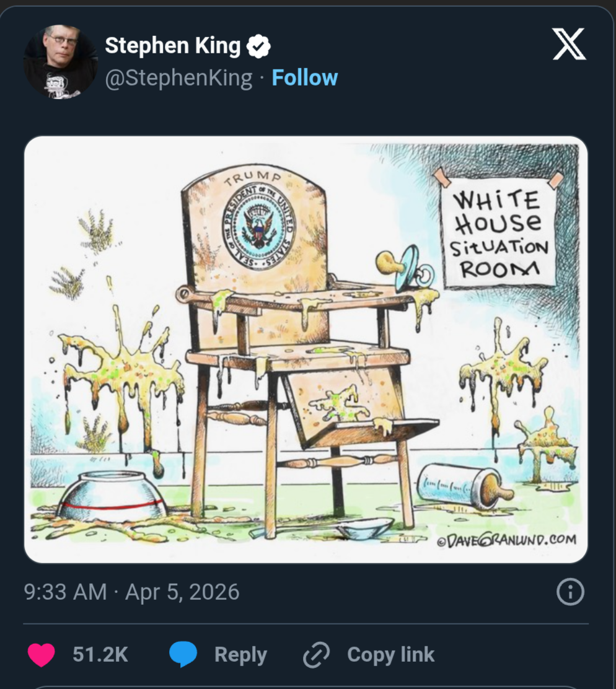
Task: Click the chain link icon
Action: coord(316,655)
